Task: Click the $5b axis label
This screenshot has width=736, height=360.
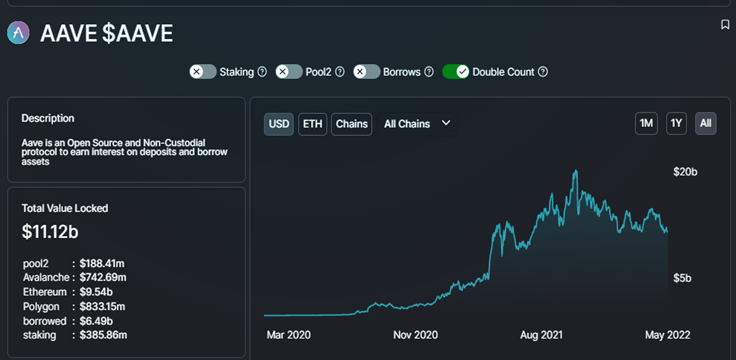Action: [682, 278]
